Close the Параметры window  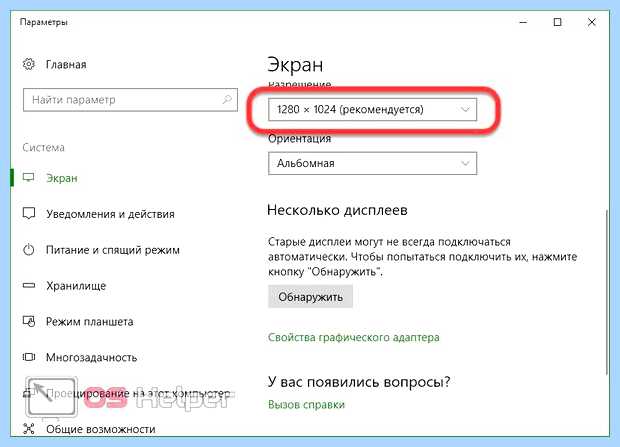coord(592,22)
